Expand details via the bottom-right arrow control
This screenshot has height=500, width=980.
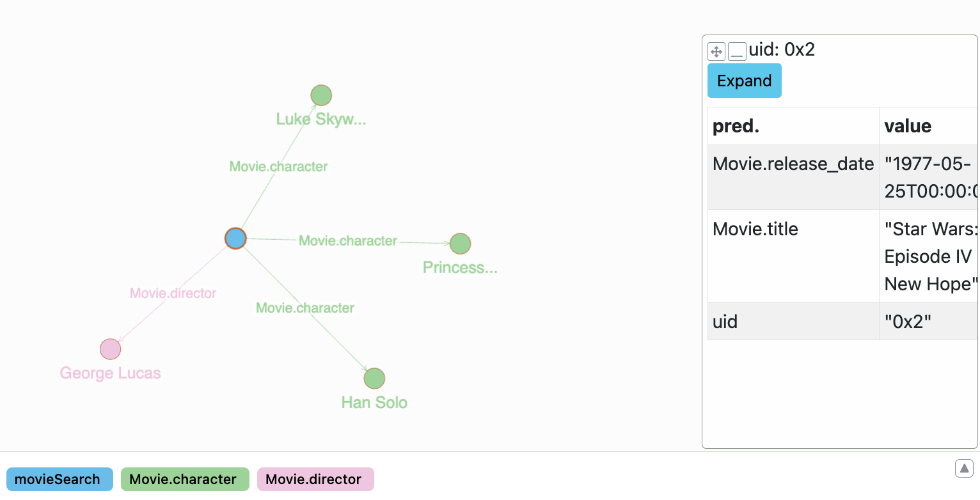[964, 468]
